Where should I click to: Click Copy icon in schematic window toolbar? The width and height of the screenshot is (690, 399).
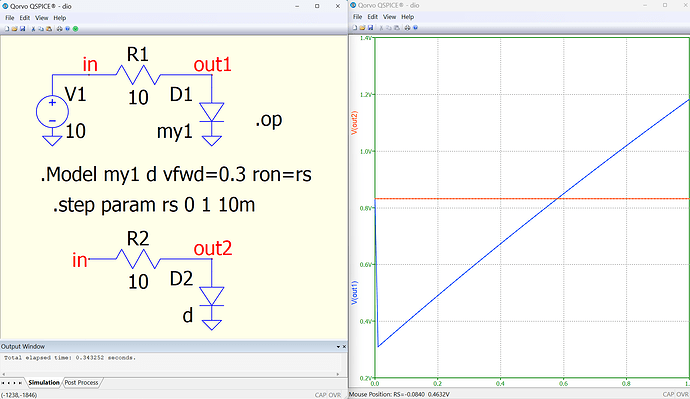click(41, 29)
